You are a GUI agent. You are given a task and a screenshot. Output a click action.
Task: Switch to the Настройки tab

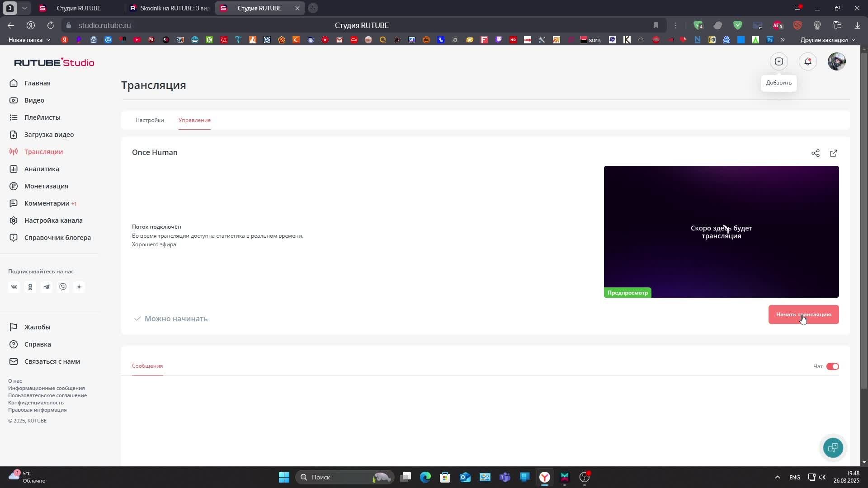(x=150, y=120)
